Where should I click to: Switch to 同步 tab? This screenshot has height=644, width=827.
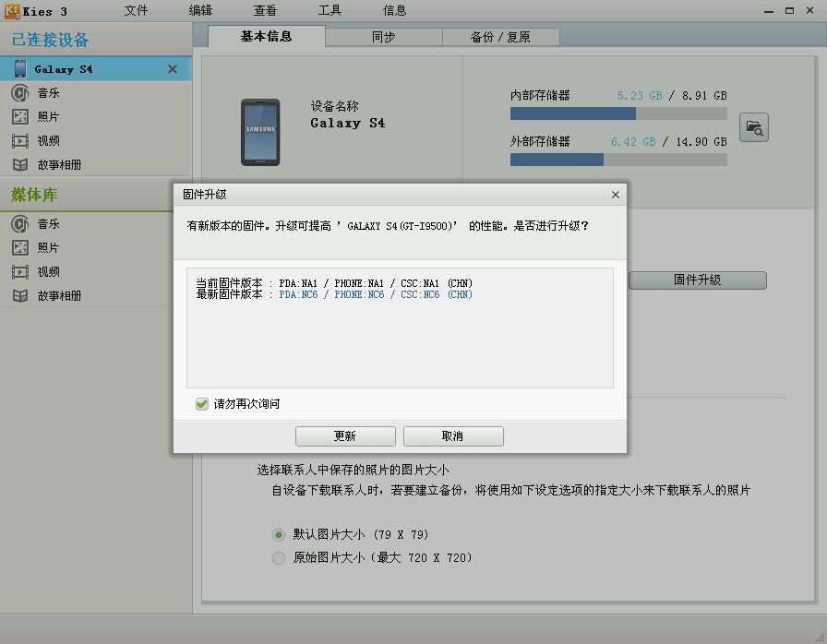(383, 38)
